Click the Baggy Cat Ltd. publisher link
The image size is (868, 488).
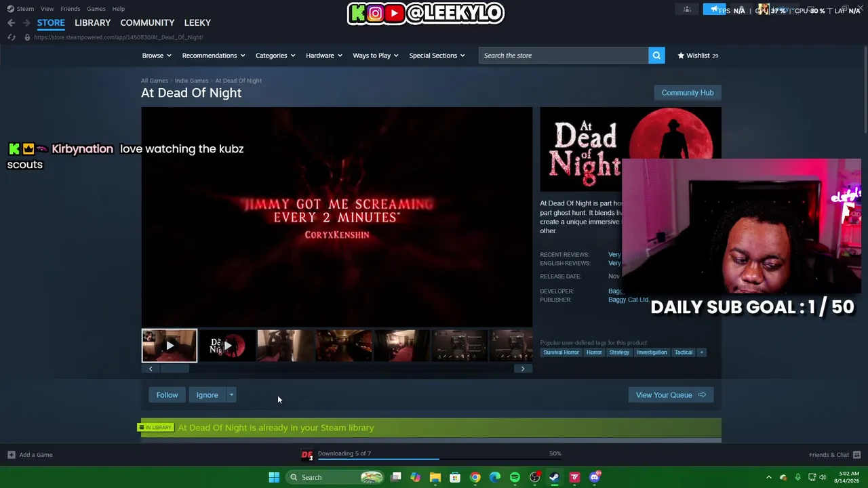pyautogui.click(x=628, y=300)
